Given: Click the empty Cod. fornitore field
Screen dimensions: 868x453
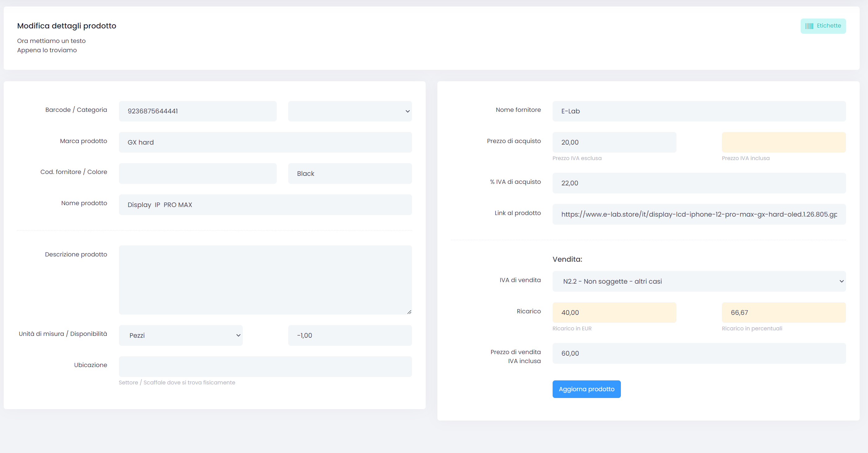Looking at the screenshot, I should click(197, 174).
